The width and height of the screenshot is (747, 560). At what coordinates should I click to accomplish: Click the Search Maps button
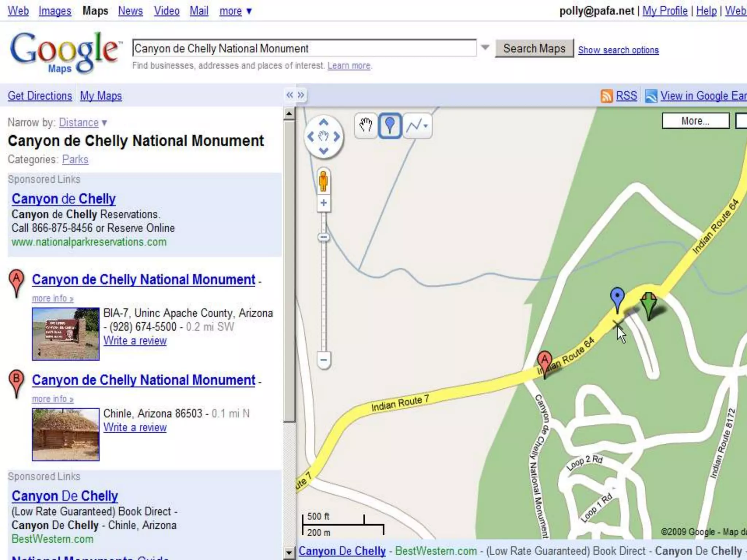[x=534, y=48]
